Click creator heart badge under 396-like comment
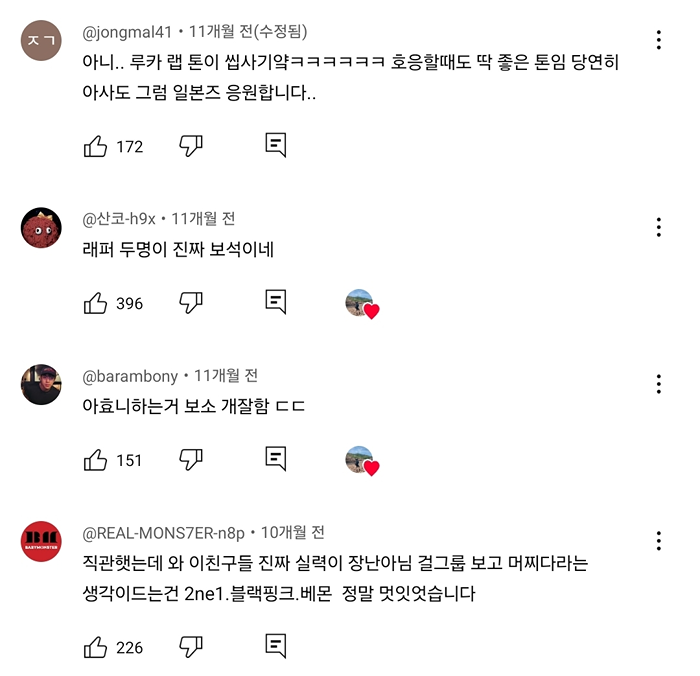 click(362, 304)
